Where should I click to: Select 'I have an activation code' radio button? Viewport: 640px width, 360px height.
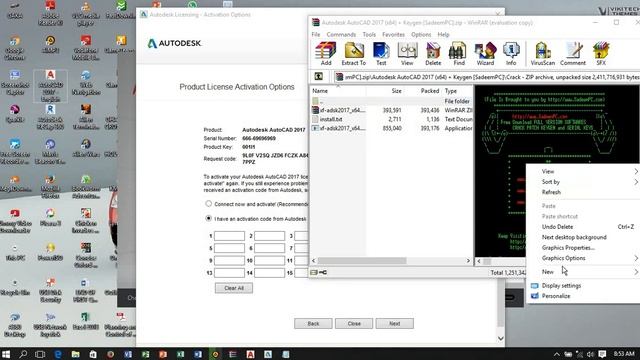[209, 218]
